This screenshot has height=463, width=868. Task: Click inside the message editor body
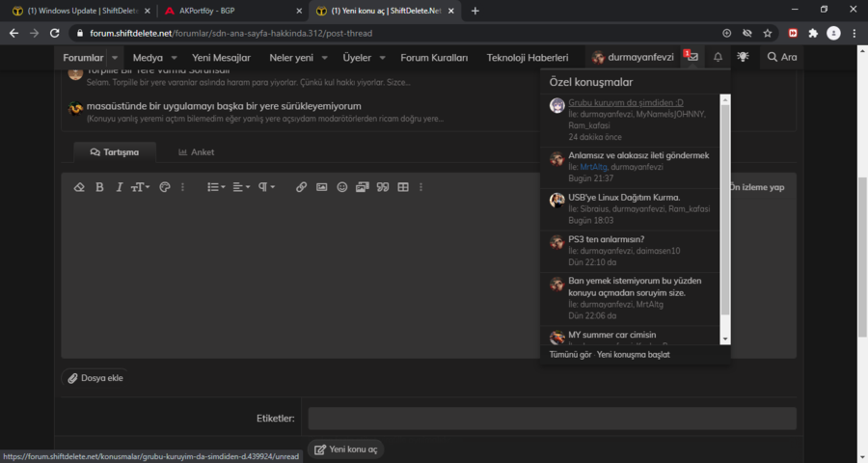300,280
